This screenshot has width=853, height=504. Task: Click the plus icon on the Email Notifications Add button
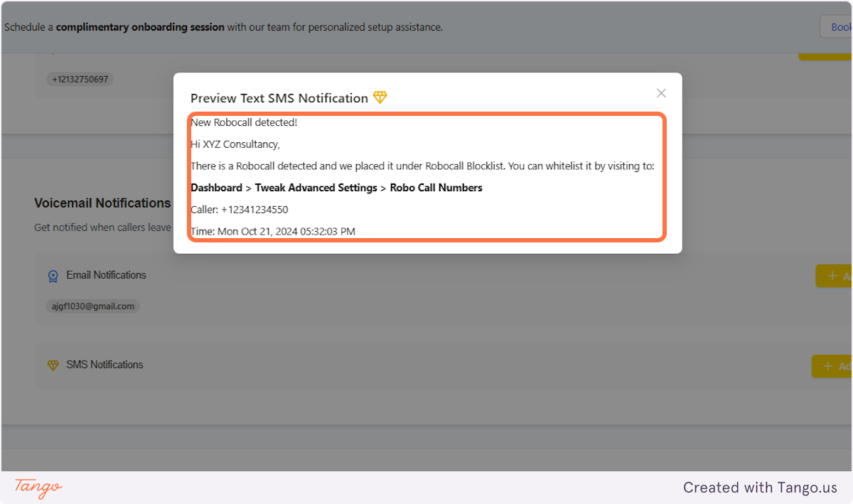(830, 275)
